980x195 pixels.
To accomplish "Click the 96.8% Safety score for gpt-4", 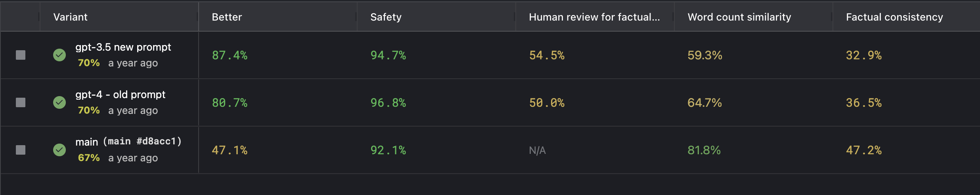I will (388, 103).
